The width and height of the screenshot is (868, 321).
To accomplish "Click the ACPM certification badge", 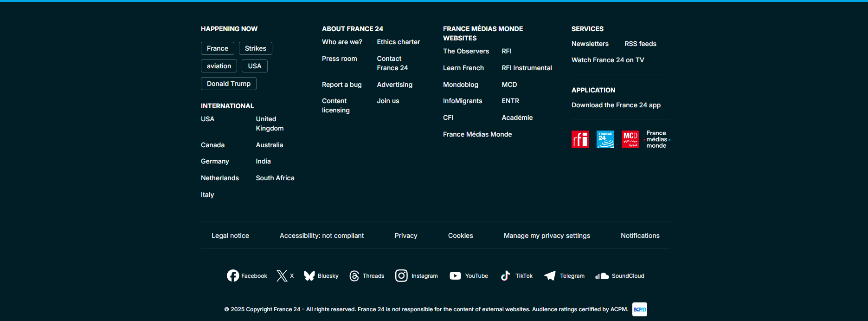I will [x=640, y=309].
